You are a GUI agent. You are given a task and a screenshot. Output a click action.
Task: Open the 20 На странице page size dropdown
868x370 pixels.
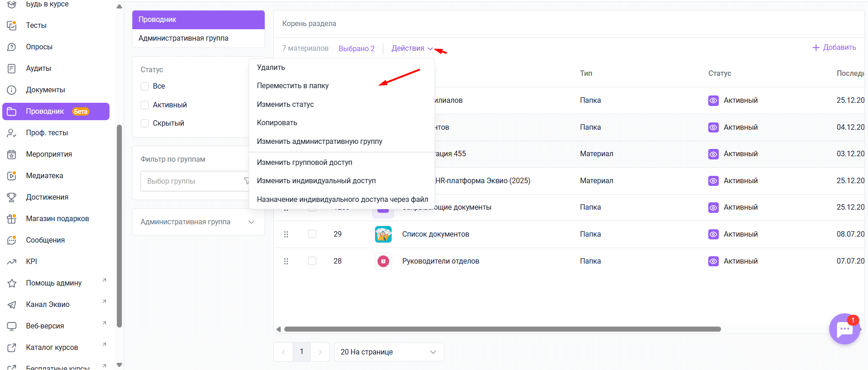389,352
